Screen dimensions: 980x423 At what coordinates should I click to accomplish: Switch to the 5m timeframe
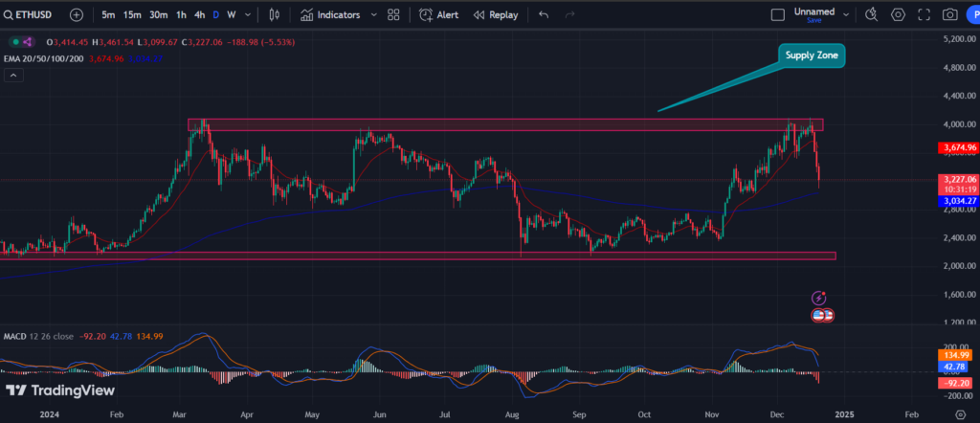click(x=108, y=14)
